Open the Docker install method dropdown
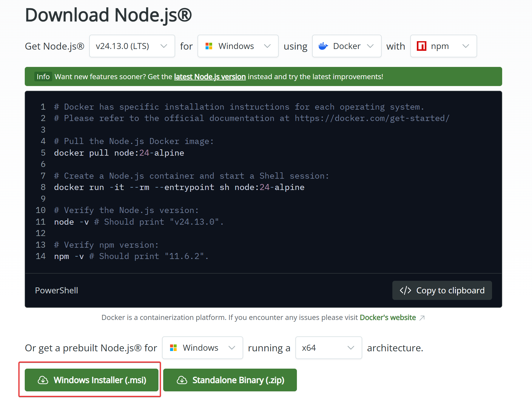This screenshot has width=532, height=400. (347, 46)
